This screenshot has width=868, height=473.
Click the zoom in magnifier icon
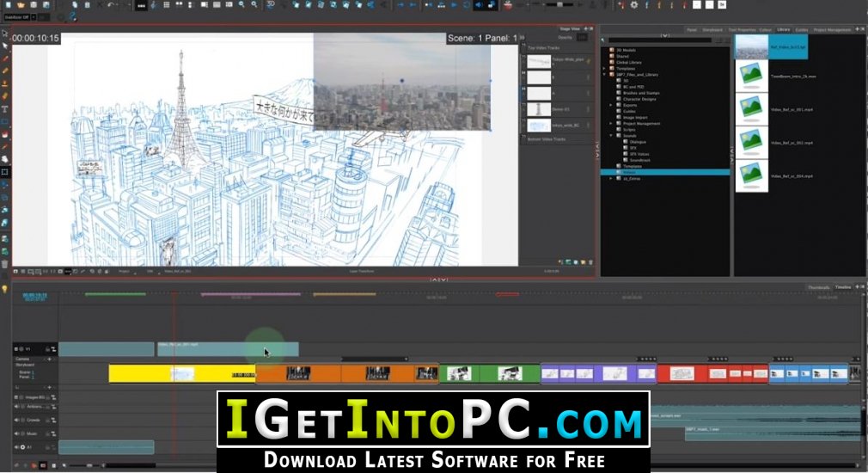pos(241,4)
